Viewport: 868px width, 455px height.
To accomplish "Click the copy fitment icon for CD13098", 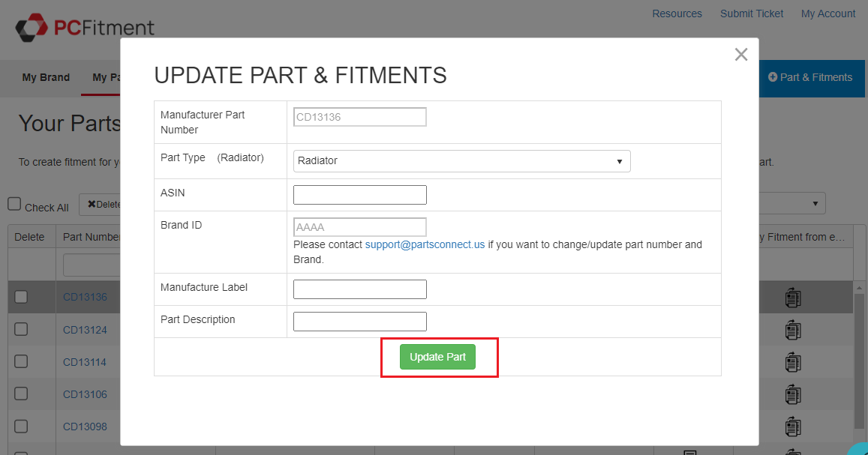I will point(793,427).
